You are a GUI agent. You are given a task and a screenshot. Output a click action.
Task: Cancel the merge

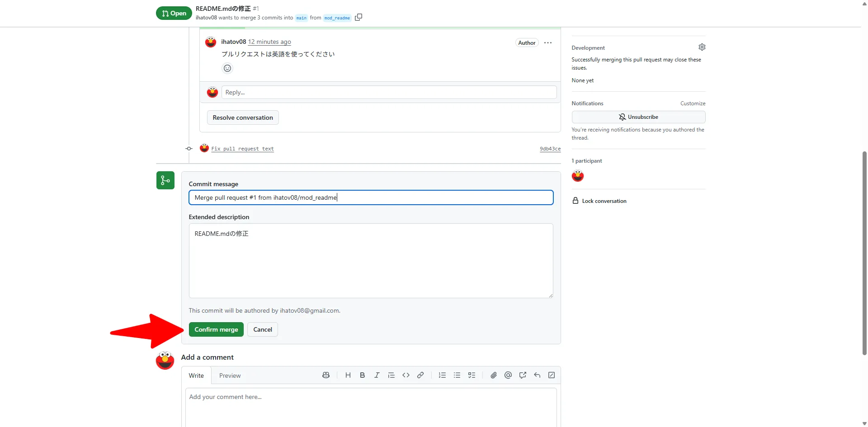(x=263, y=329)
